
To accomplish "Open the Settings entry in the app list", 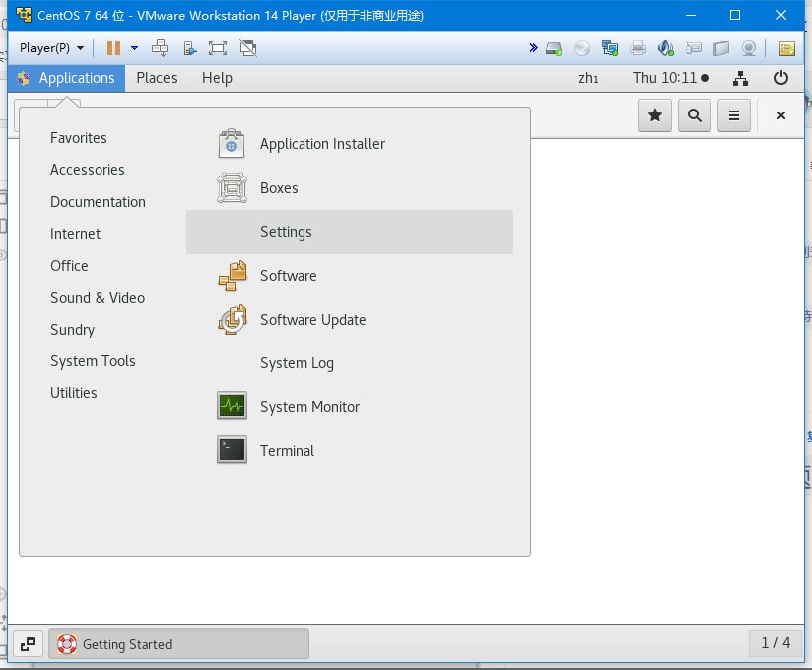I will pos(286,231).
